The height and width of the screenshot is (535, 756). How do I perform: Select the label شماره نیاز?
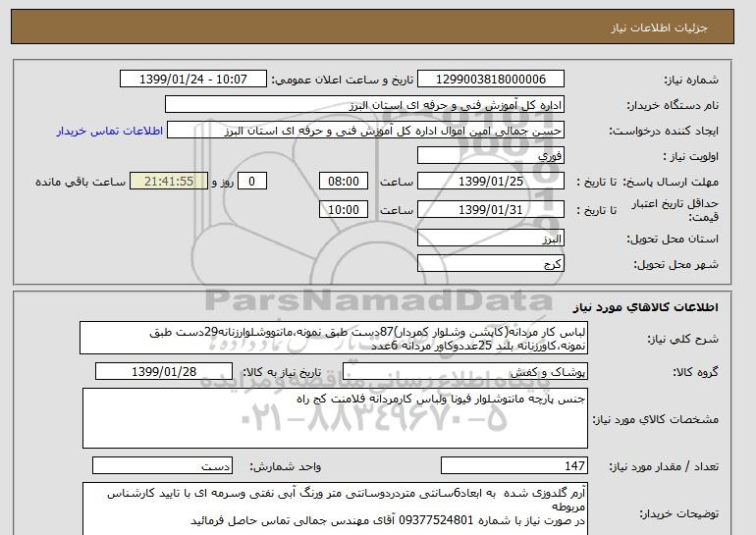pyautogui.click(x=691, y=80)
